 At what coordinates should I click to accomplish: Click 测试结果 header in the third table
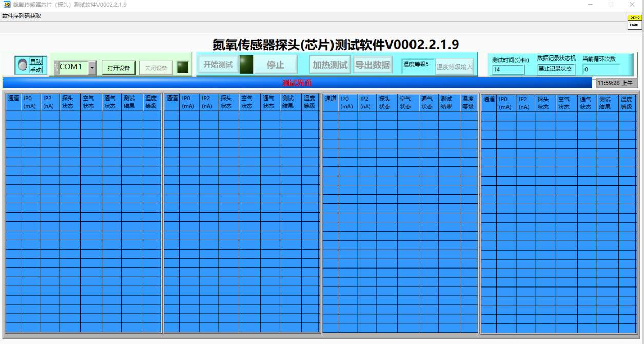tap(448, 103)
